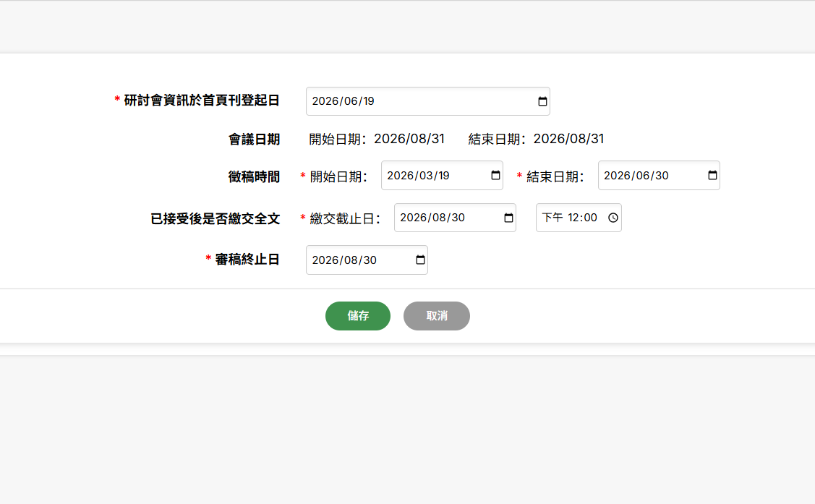Select the hour segment in deadline time field
Image resolution: width=815 pixels, height=504 pixels.
(x=574, y=218)
